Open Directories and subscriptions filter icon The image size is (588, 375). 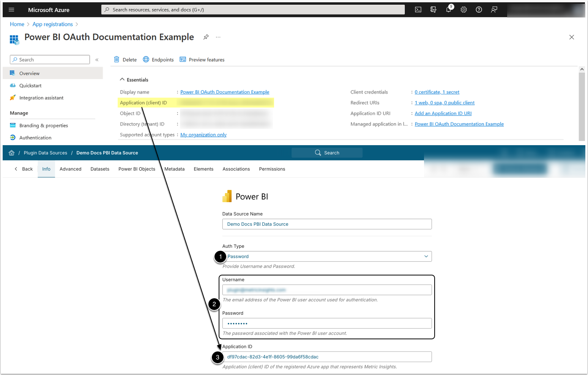pyautogui.click(x=433, y=10)
